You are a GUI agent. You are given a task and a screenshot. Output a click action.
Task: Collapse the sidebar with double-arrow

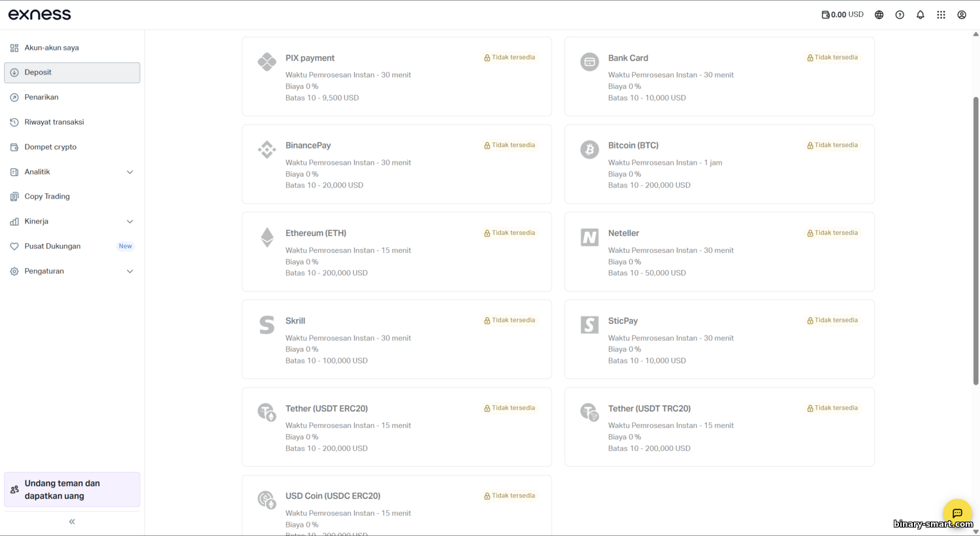point(72,522)
